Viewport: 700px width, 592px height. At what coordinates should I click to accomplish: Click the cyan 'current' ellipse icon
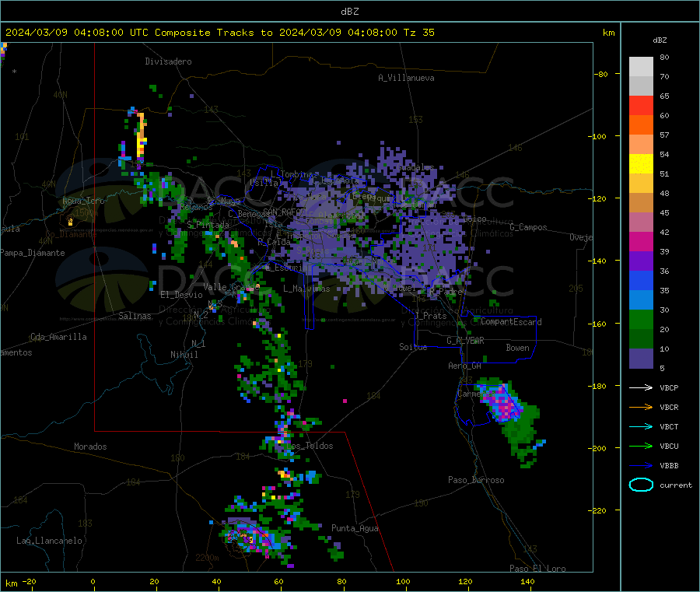coord(641,485)
